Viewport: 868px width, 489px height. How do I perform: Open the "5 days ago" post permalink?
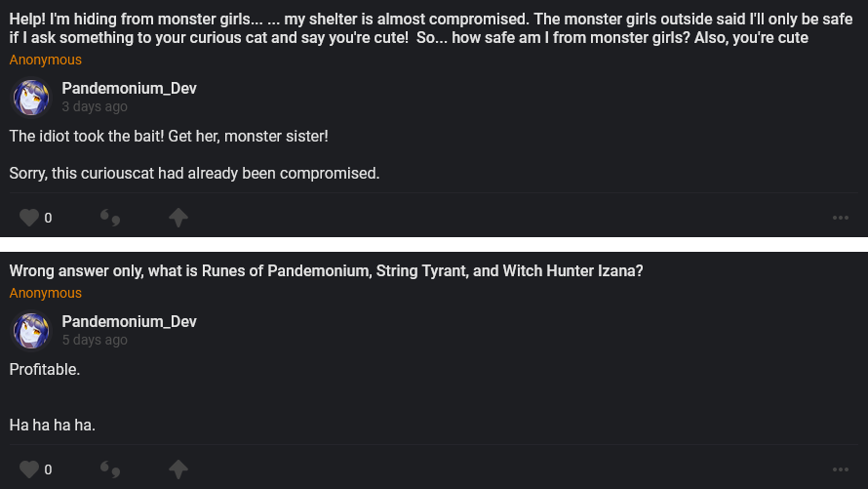(x=95, y=340)
